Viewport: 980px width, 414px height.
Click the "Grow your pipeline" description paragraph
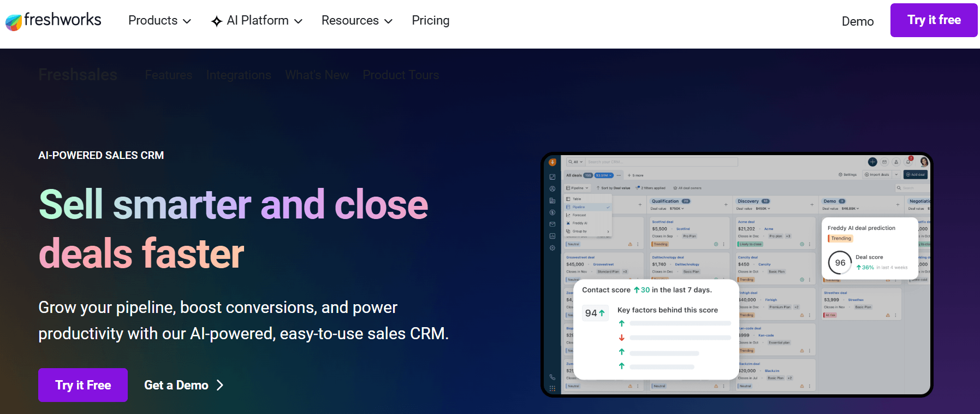coord(243,321)
